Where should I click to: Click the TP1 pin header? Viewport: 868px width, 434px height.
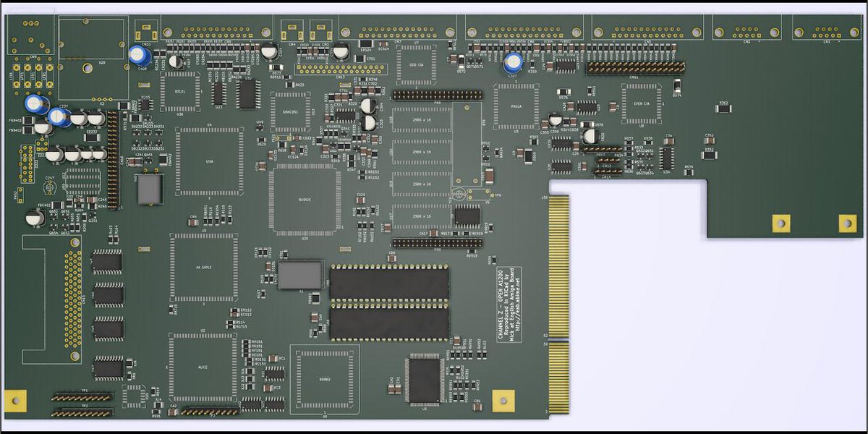(82, 397)
